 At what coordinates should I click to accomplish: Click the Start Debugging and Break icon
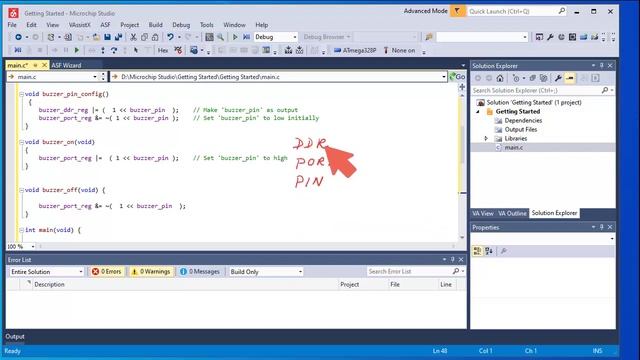tap(246, 37)
